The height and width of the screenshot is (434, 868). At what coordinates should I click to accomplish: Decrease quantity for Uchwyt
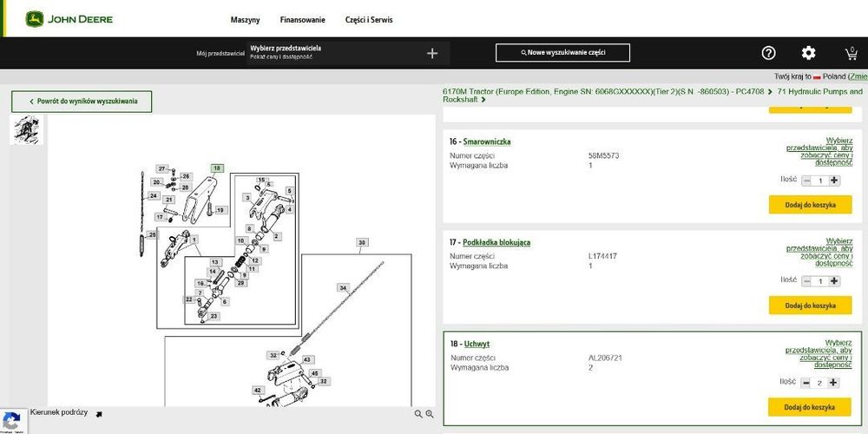[x=806, y=383]
